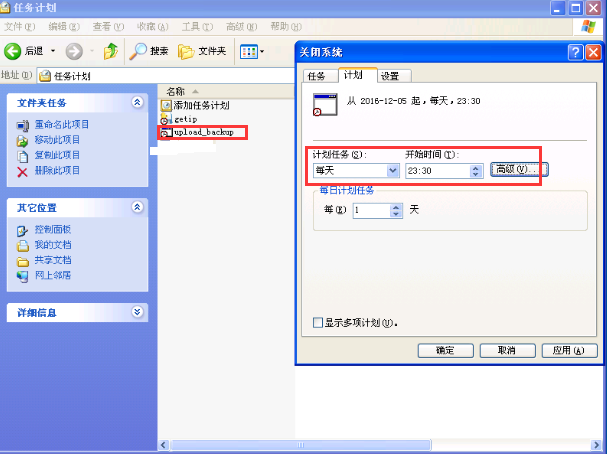Toggle the Folders (文件夹) toolbar icon
The image size is (607, 454).
point(186,51)
